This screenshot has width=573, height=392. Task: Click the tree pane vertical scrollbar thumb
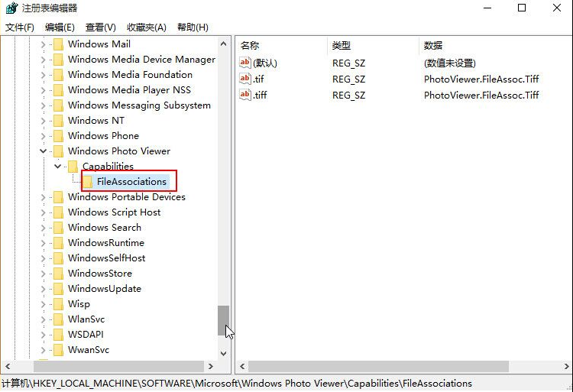[x=223, y=320]
